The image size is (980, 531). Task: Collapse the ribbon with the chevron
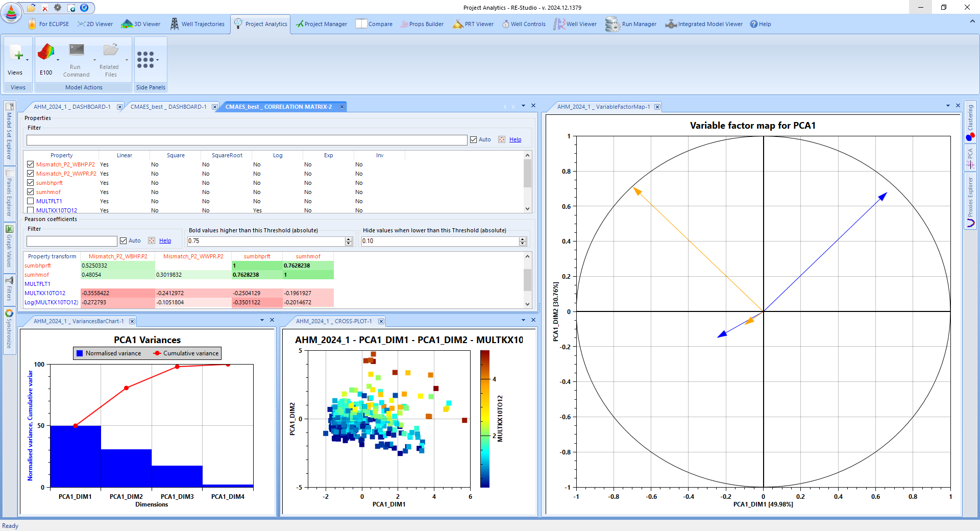pyautogui.click(x=972, y=21)
